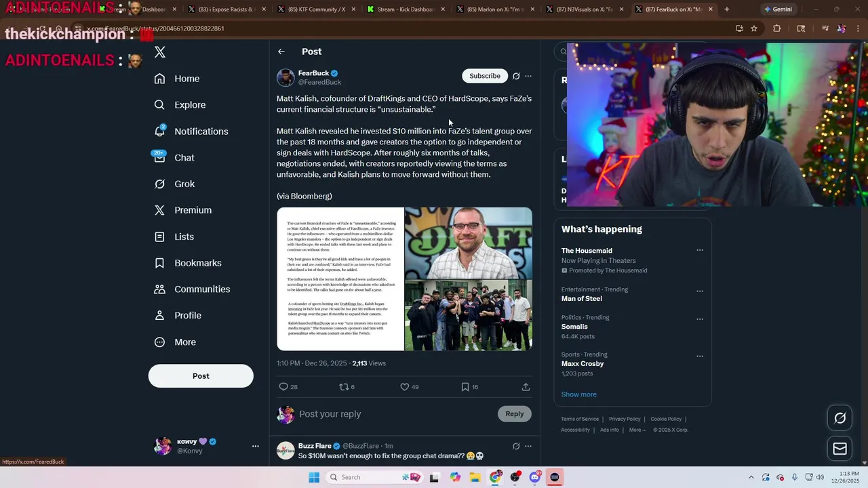This screenshot has width=868, height=488.
Task: Open Cookie Policy link
Action: pos(666,419)
